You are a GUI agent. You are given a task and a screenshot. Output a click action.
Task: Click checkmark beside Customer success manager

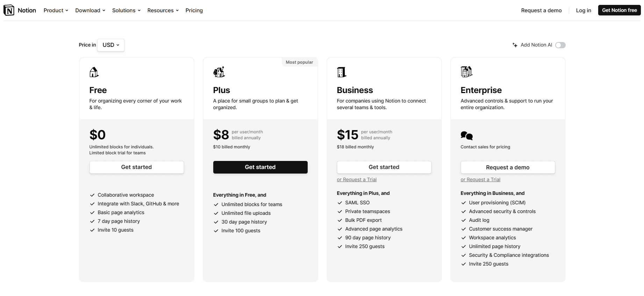coord(464,229)
